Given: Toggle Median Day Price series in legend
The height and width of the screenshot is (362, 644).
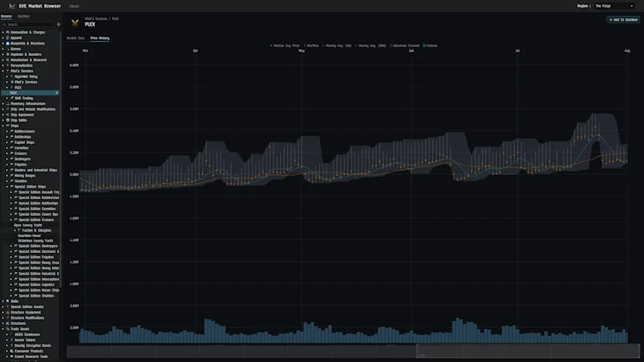Looking at the screenshot, I should (x=285, y=46).
